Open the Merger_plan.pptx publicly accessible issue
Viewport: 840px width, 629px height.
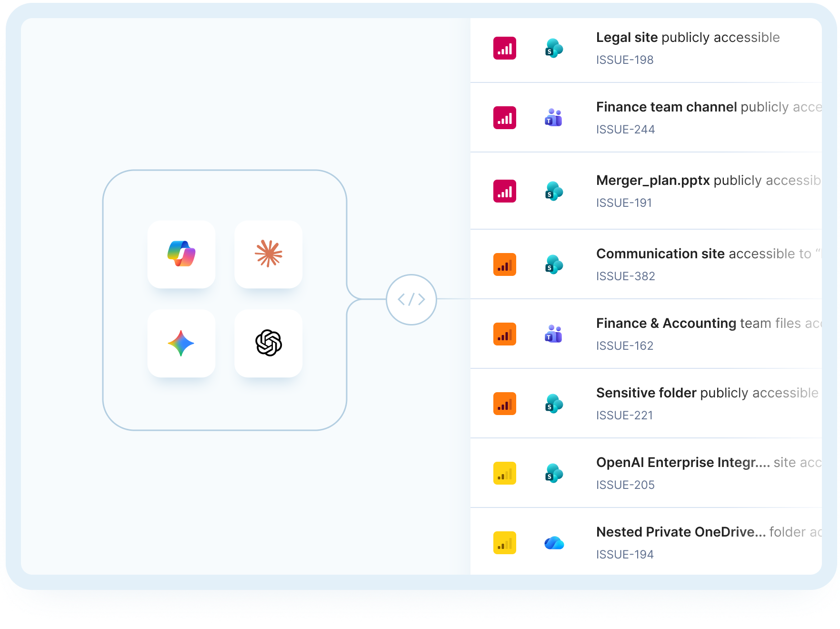pyautogui.click(x=709, y=181)
